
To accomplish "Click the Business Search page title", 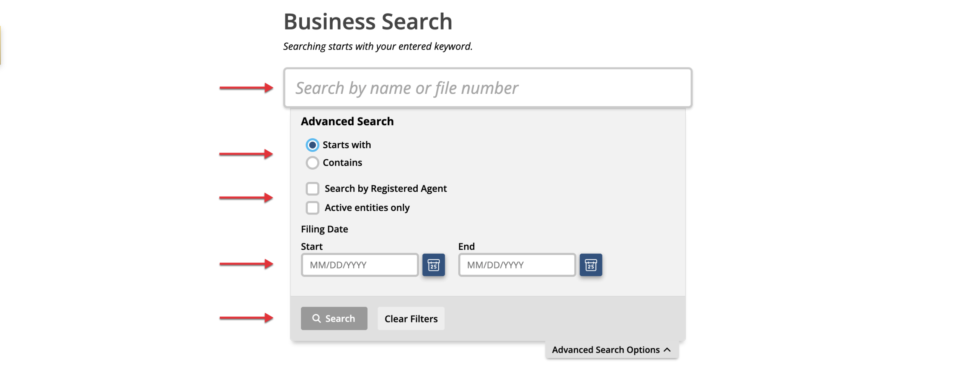I will coord(367,21).
